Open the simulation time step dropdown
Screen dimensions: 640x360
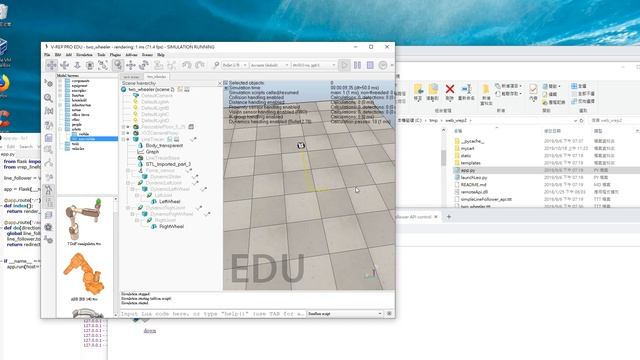point(313,65)
